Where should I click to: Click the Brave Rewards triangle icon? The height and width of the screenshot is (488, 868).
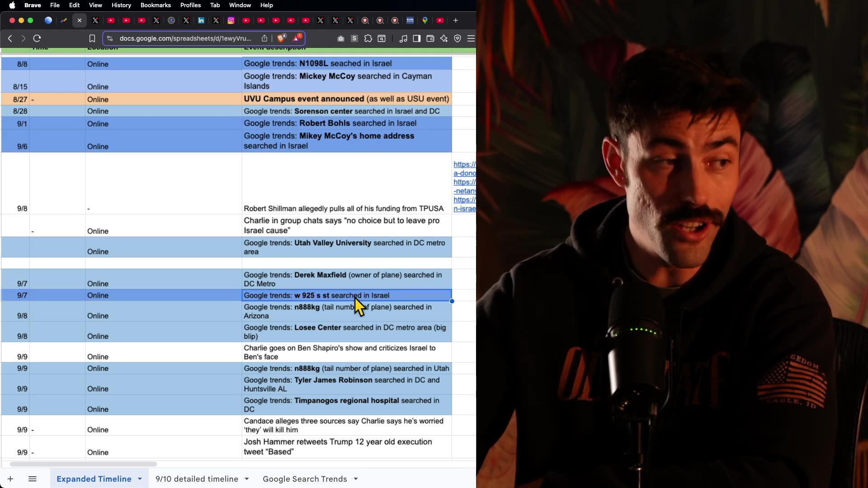[297, 38]
